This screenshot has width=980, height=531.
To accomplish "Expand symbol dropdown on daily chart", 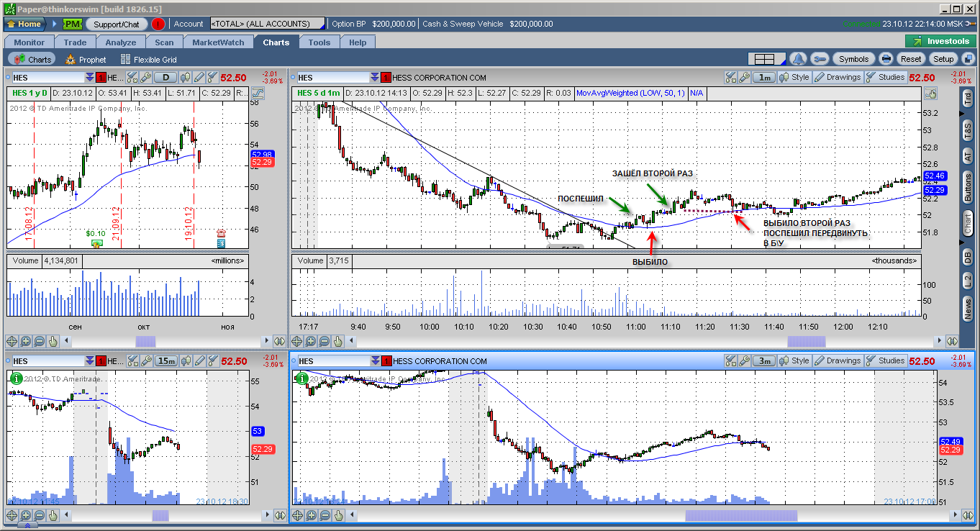I will click(x=90, y=78).
